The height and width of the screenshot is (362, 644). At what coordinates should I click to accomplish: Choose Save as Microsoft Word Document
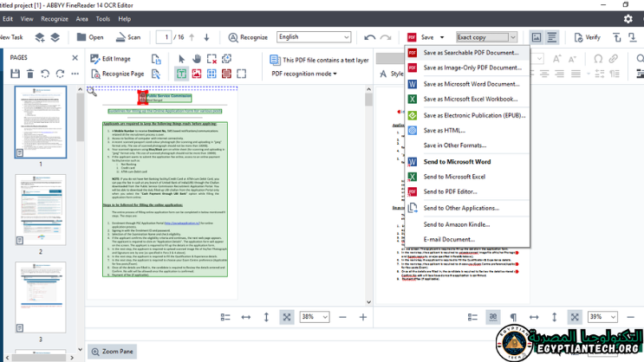click(469, 84)
